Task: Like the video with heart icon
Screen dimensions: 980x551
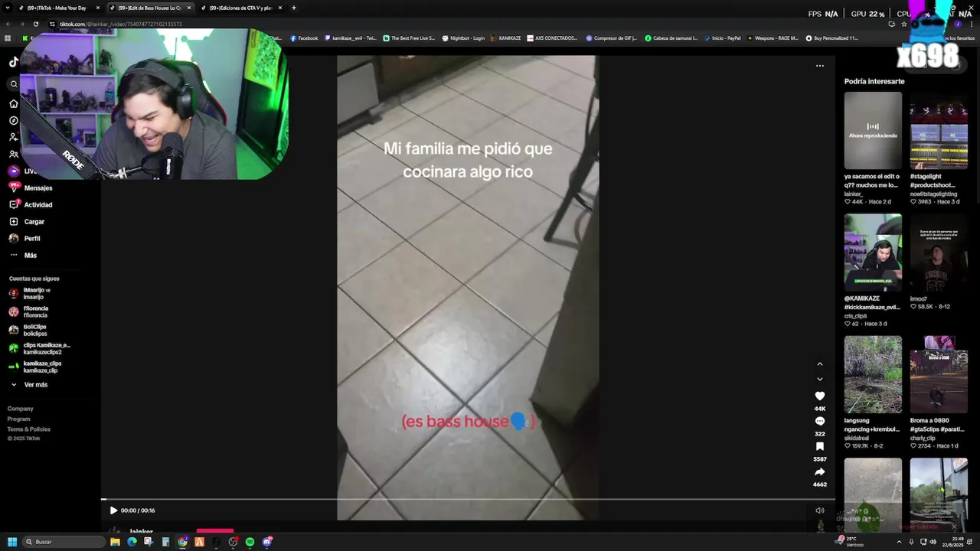Action: point(820,396)
